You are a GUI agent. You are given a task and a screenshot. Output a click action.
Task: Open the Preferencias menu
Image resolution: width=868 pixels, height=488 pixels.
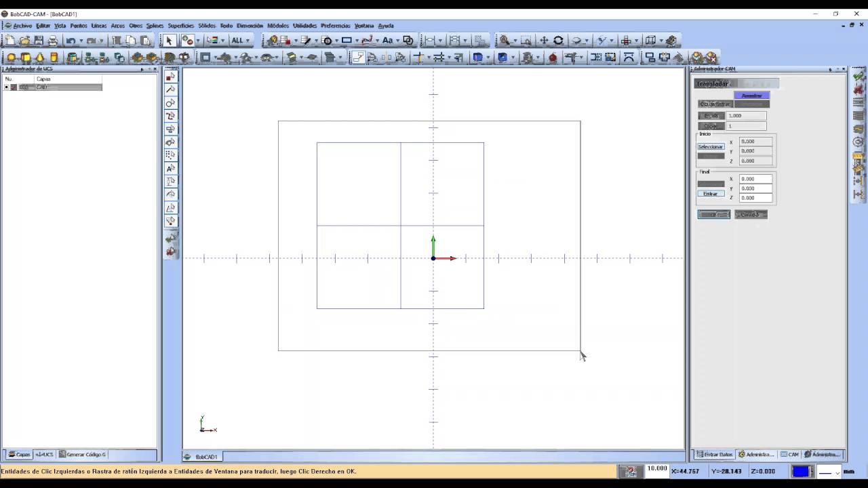(336, 26)
